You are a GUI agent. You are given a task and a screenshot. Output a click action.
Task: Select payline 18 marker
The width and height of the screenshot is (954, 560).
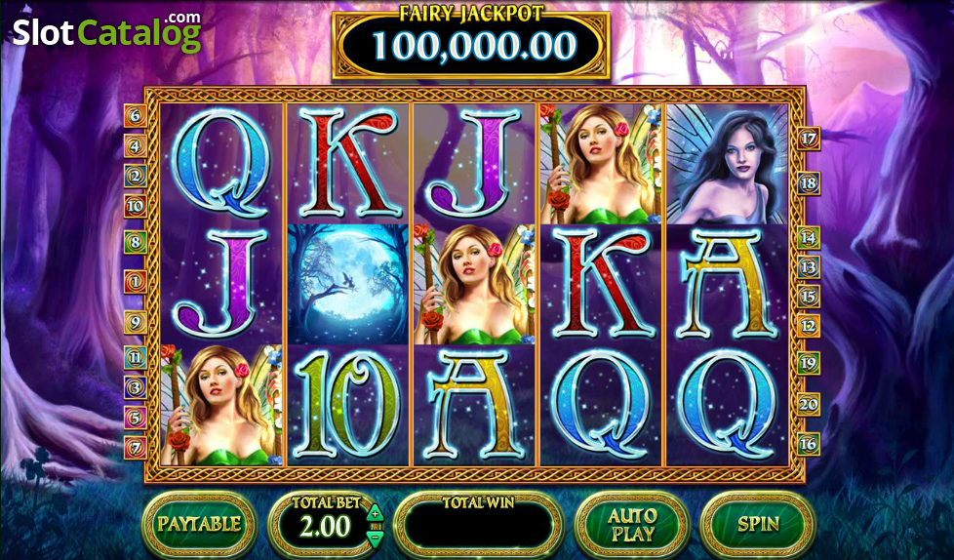809,182
